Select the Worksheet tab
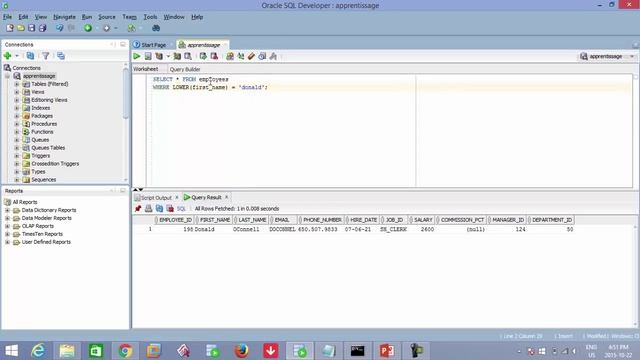 (x=146, y=69)
